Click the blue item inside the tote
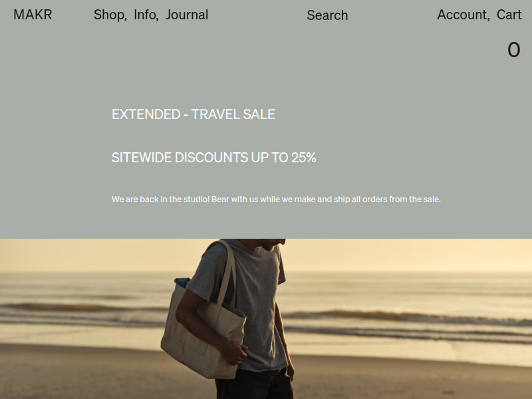 click(x=182, y=282)
